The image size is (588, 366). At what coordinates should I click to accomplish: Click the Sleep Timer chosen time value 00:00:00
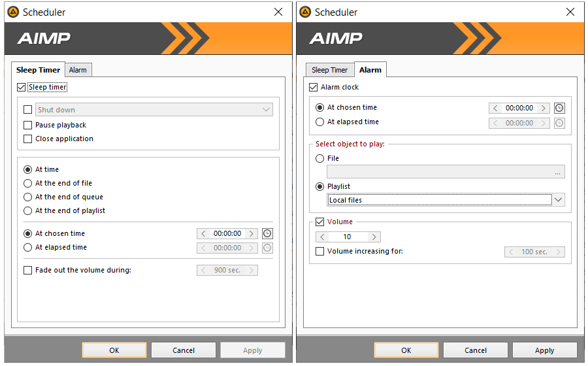click(x=227, y=233)
